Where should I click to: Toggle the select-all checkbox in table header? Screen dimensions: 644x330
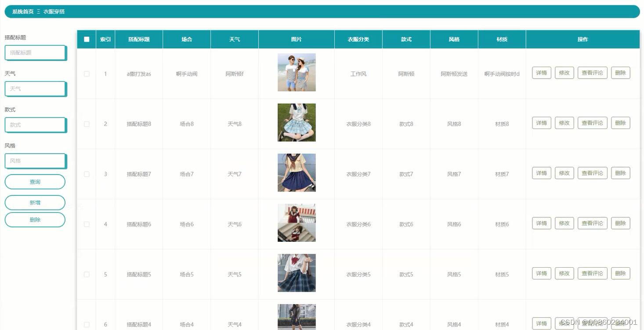click(87, 39)
